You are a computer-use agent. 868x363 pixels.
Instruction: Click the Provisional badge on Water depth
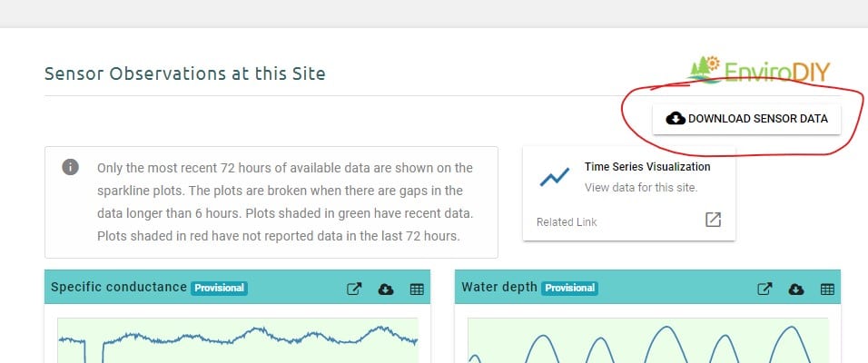[569, 289]
